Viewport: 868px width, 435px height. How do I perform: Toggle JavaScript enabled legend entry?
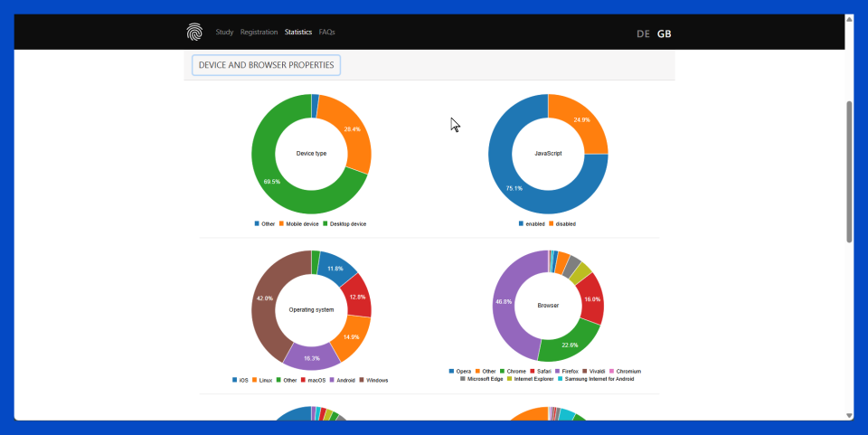pyautogui.click(x=533, y=223)
